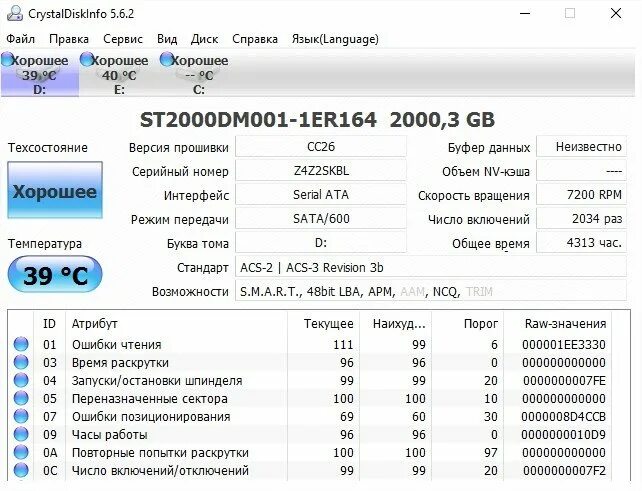Screen dimensions: 642x491
Task: Click the standard field ACS-2 | ACS-3 Revision 3b
Action: point(431,267)
